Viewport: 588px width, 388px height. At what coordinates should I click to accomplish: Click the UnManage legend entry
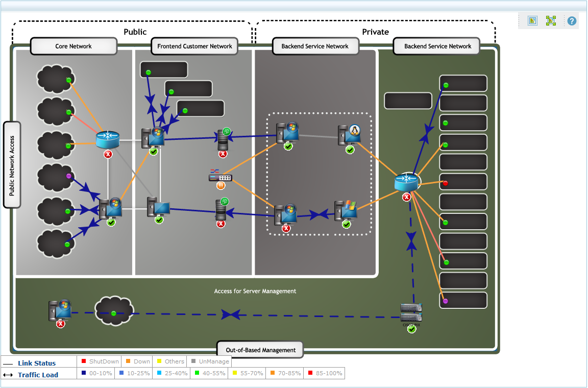coord(210,361)
